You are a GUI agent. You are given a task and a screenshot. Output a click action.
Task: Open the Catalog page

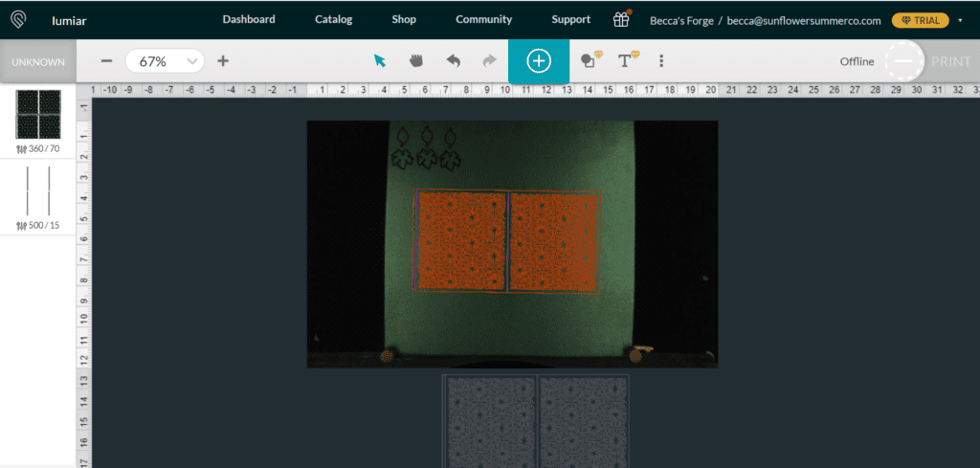click(x=334, y=19)
